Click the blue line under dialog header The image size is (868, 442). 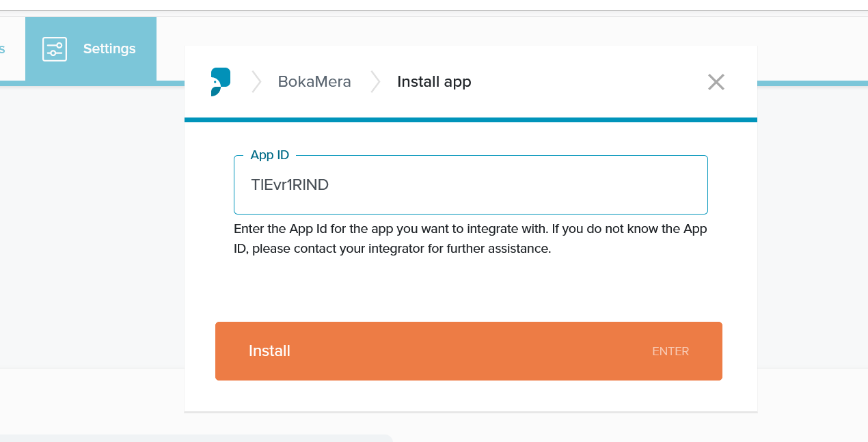click(470, 120)
